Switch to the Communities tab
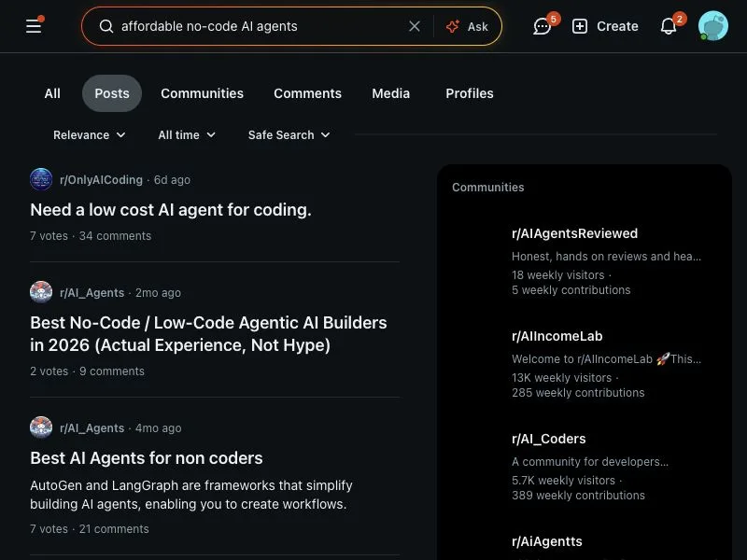The image size is (747, 560). pos(202,93)
